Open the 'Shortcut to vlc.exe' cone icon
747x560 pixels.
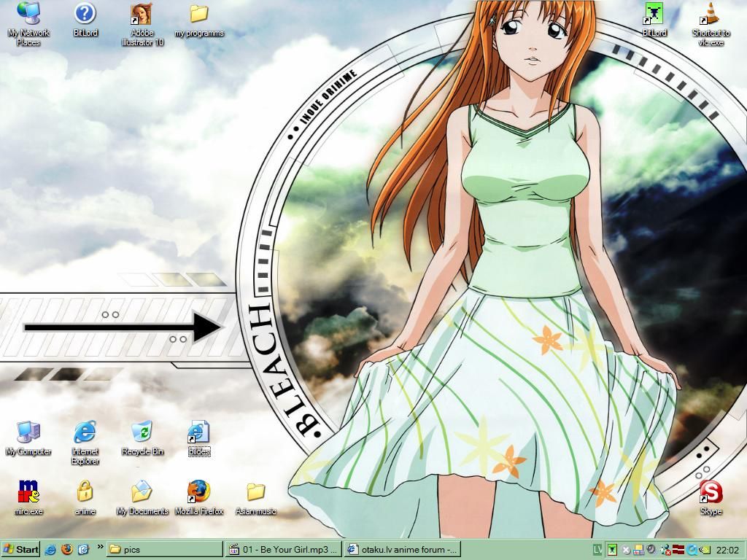coord(711,24)
